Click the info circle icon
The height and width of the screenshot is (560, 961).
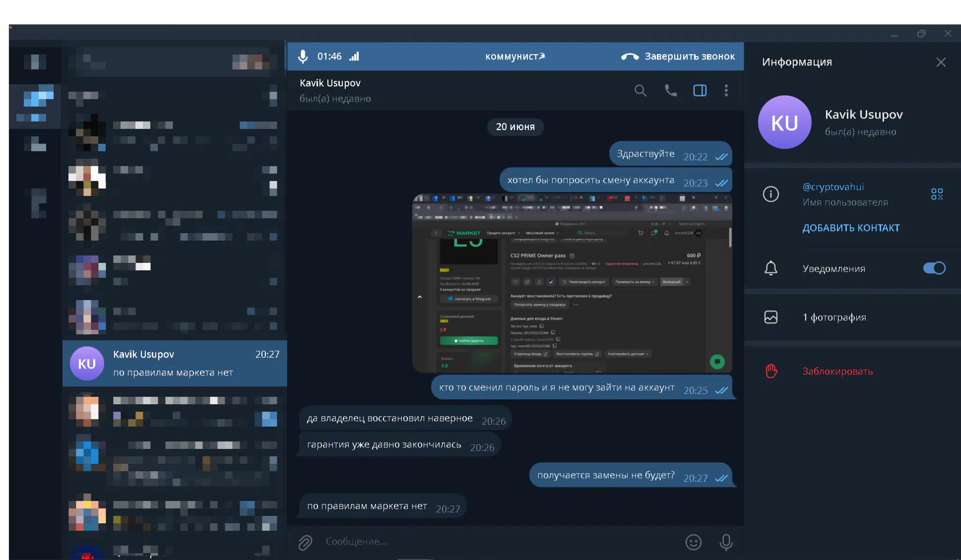pos(770,194)
